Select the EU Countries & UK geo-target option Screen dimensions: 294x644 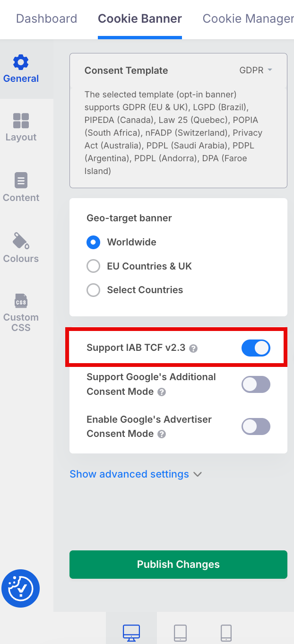(93, 266)
